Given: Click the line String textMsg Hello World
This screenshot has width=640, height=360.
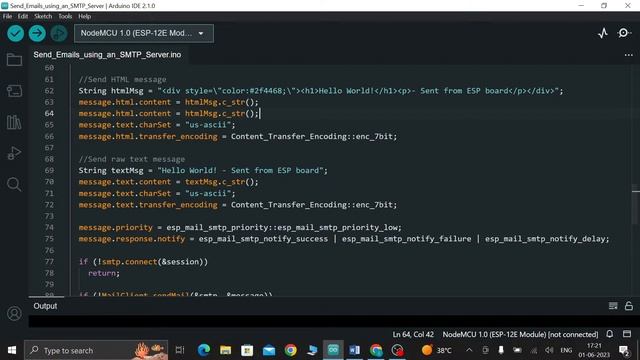Looking at the screenshot, I should (203, 170).
